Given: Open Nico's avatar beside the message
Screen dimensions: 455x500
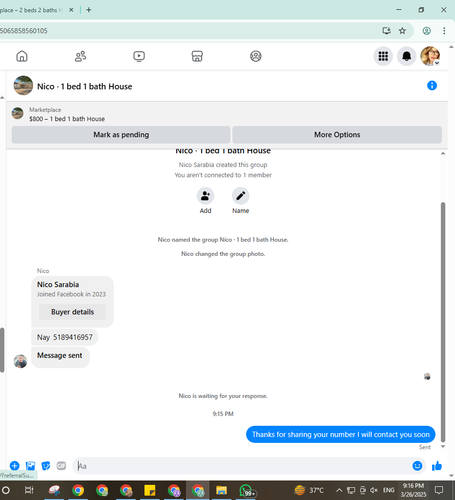Looking at the screenshot, I should pyautogui.click(x=20, y=361).
